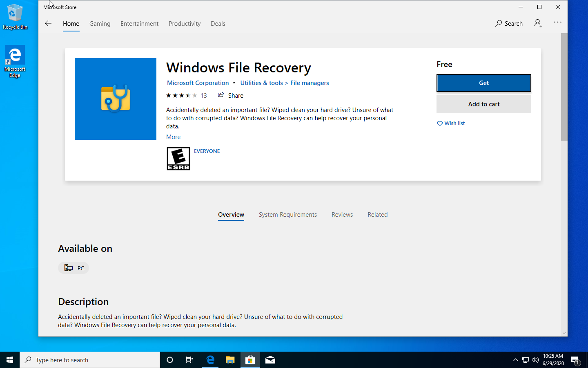Viewport: 588px width, 368px height.
Task: Open the Microsoft Corporation publisher link
Action: 198,83
